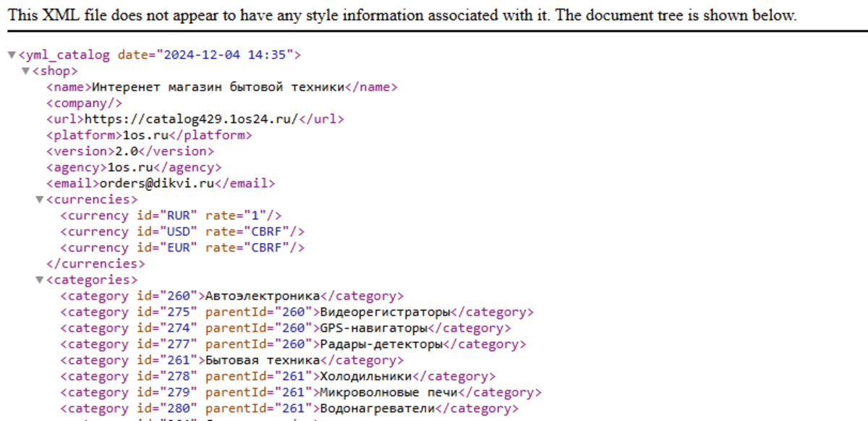
Task: Click the agency element line
Action: pos(134,167)
